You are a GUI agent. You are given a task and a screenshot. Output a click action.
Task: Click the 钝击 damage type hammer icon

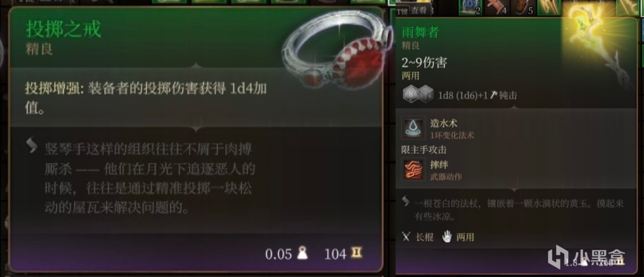(x=494, y=95)
